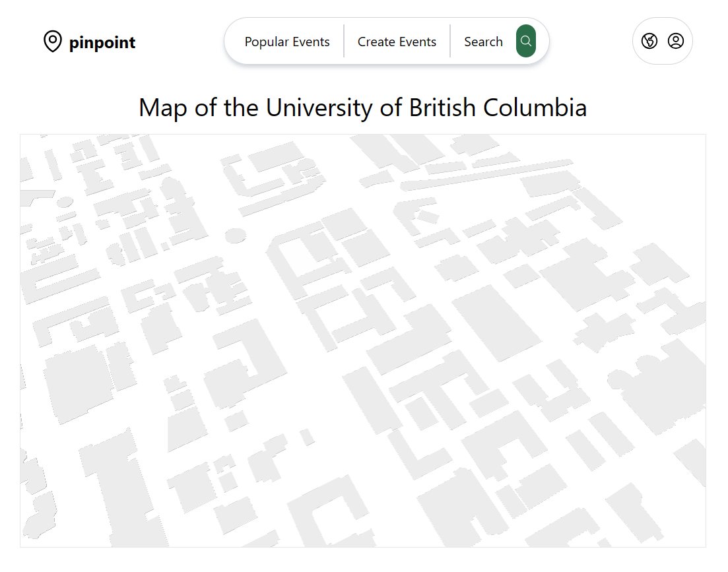Click the Map of the University heading

click(x=362, y=108)
